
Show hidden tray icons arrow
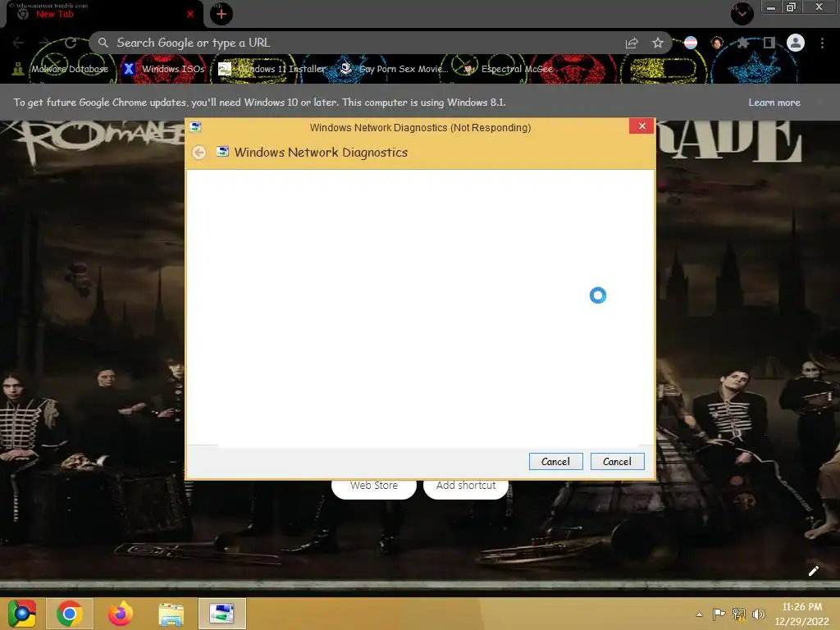coord(699,614)
